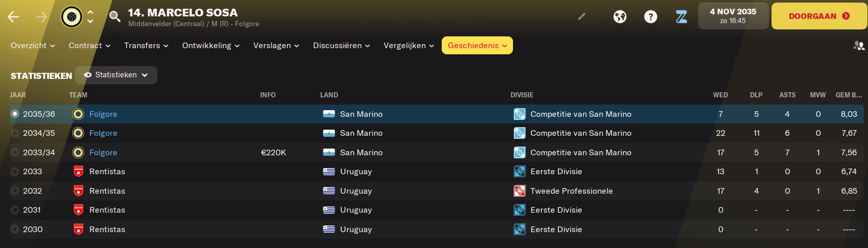
Task: Select the 2030 season radio button
Action: [15, 230]
